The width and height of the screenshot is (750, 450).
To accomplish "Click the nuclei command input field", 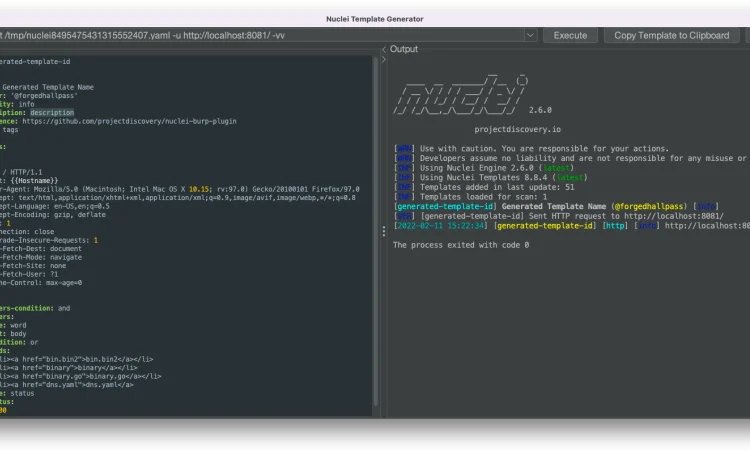I will (262, 35).
